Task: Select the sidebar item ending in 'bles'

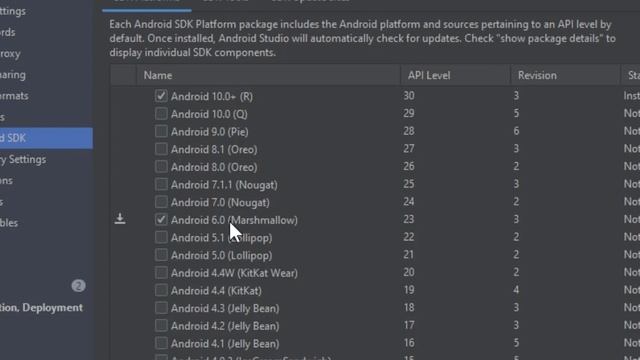Action: click(x=9, y=223)
